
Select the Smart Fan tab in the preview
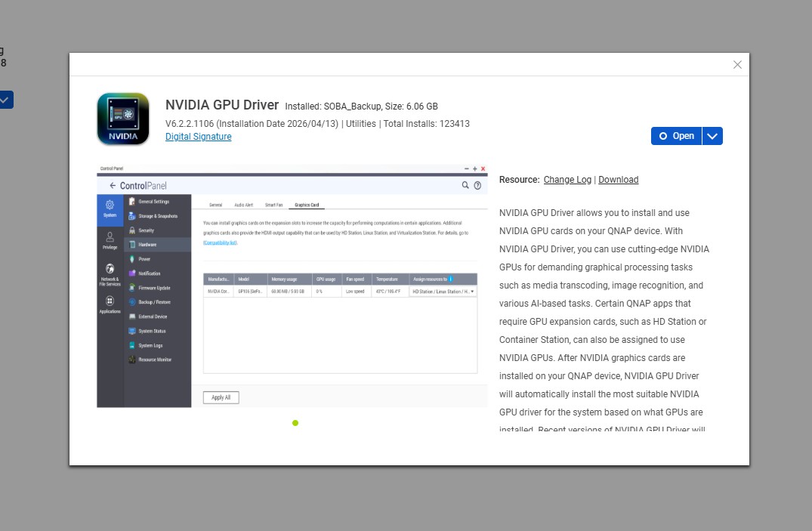click(273, 205)
